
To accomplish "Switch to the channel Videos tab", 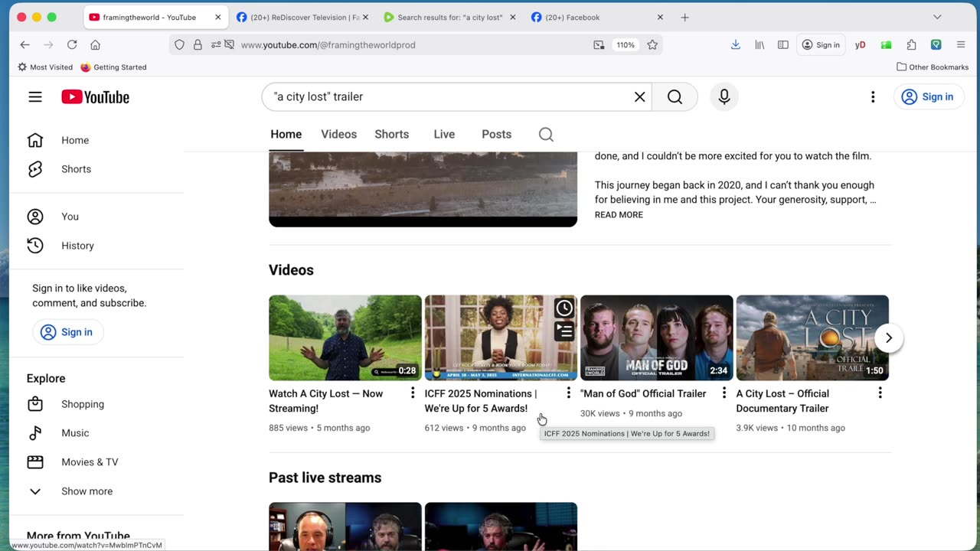I will [339, 135].
